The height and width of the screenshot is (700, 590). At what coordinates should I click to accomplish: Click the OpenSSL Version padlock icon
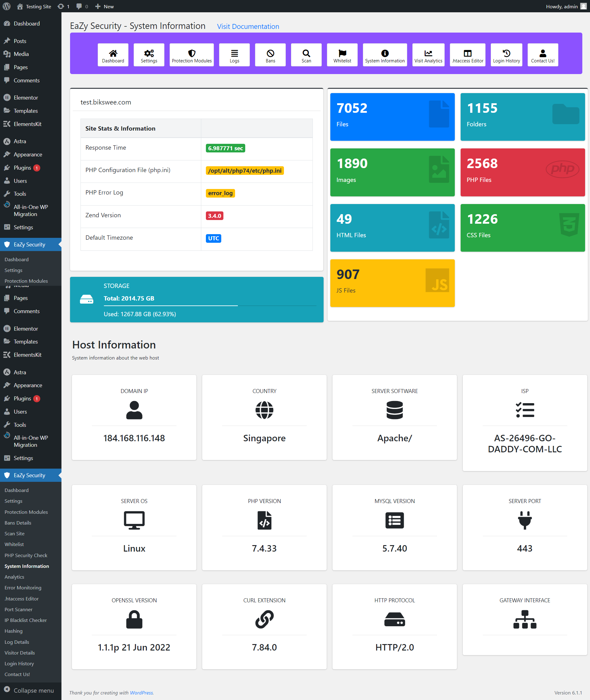(134, 619)
